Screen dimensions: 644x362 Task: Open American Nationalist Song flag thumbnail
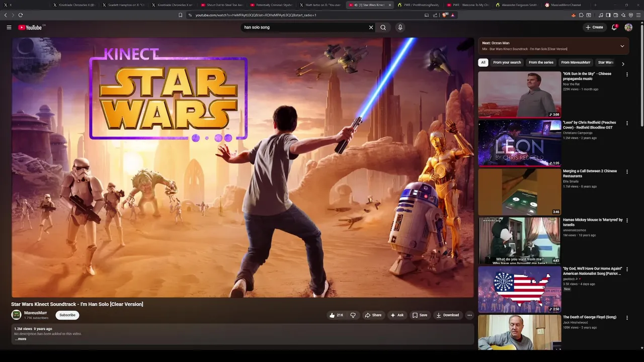click(x=519, y=289)
